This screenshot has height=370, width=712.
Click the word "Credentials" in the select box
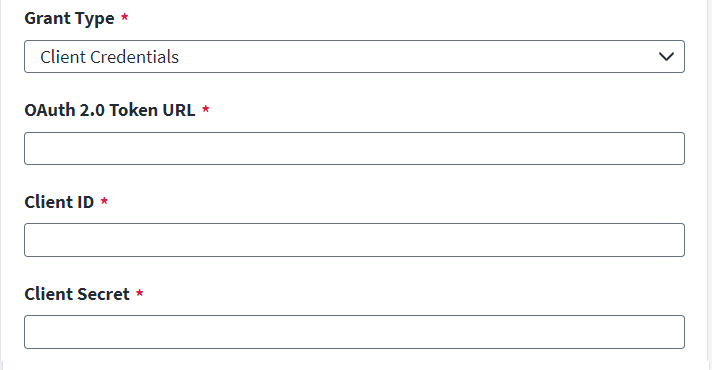coord(134,57)
